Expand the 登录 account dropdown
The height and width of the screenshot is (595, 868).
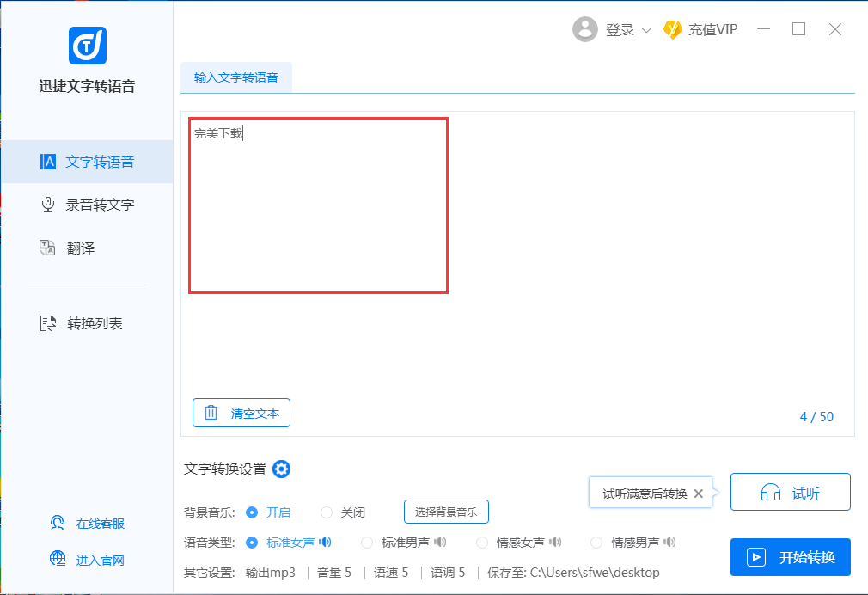coord(645,28)
